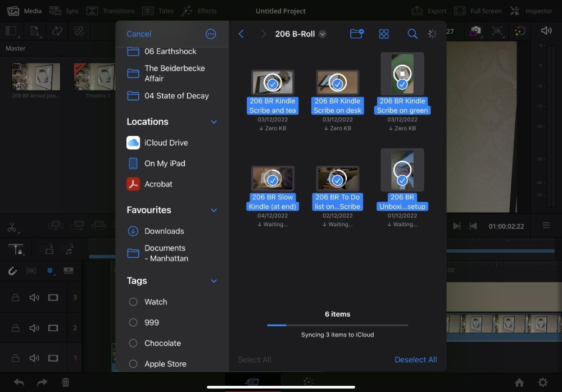
Task: Switch the browser to grid view
Action: point(384,34)
